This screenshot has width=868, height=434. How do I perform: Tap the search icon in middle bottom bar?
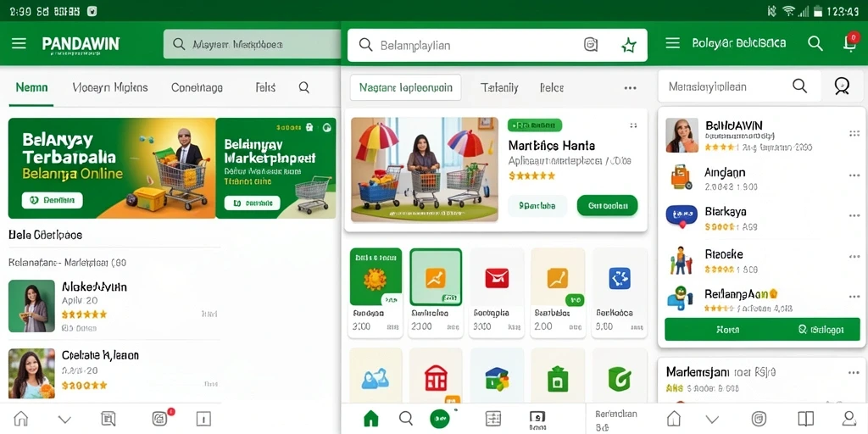[x=406, y=419]
